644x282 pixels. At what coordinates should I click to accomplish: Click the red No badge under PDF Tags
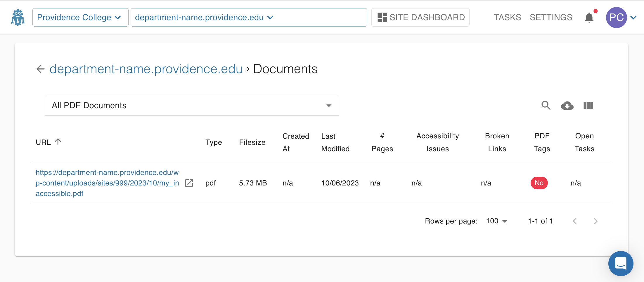(539, 183)
